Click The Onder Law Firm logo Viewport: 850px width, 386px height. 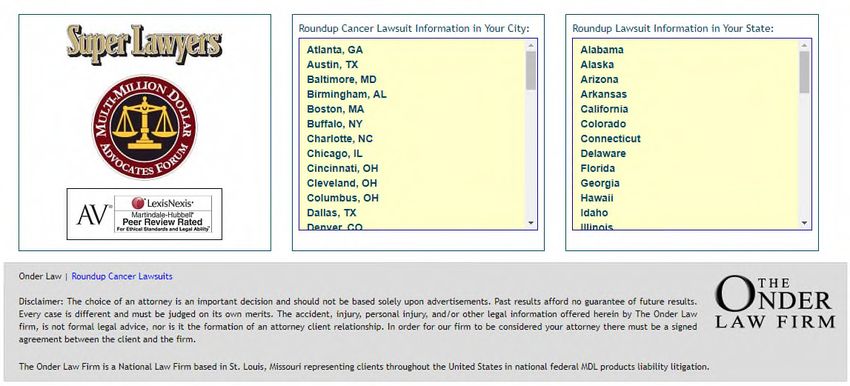pos(775,301)
